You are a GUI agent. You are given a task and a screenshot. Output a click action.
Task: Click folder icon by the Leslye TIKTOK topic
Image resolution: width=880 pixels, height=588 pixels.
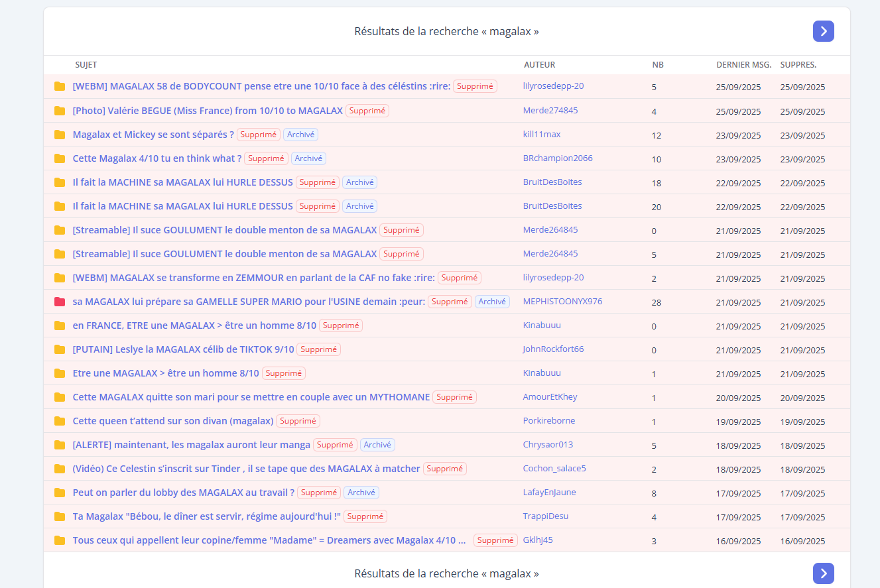(x=60, y=349)
